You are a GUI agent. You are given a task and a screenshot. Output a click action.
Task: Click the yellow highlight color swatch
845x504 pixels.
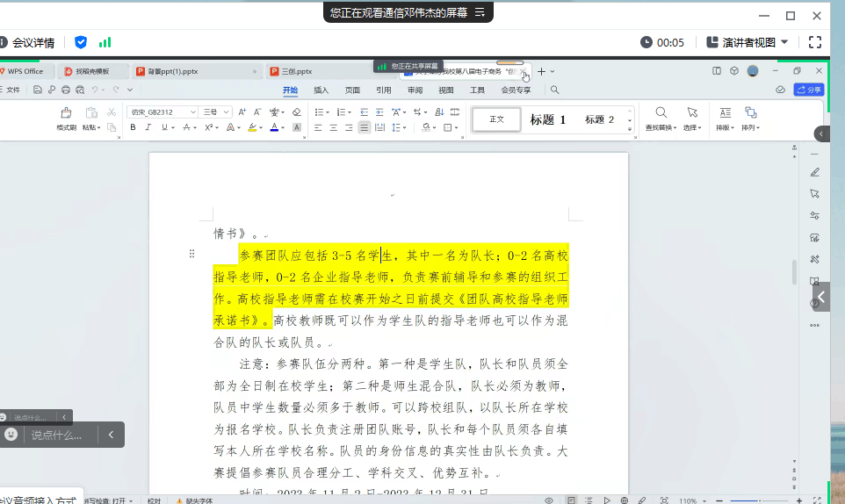(252, 127)
